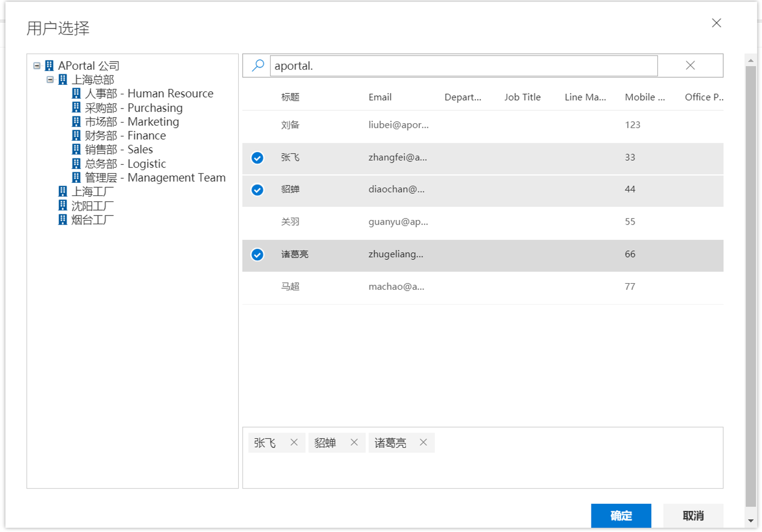Collapse the APortal 公司 tree node

pos(37,66)
